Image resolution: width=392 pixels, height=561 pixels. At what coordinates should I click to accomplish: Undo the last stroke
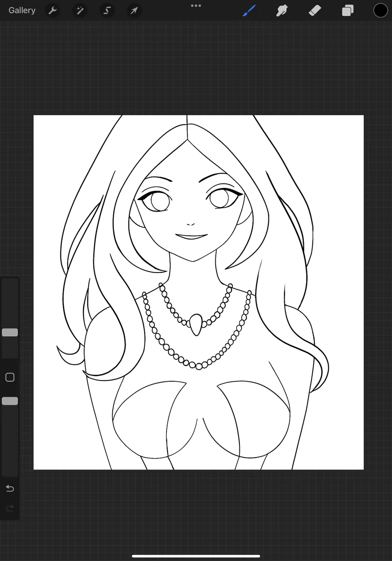tap(10, 488)
